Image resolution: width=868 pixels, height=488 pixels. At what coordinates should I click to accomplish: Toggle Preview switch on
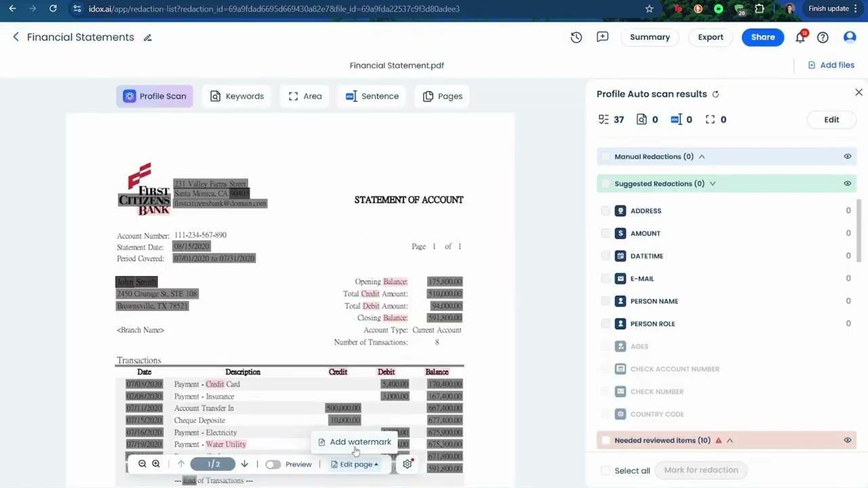(273, 464)
